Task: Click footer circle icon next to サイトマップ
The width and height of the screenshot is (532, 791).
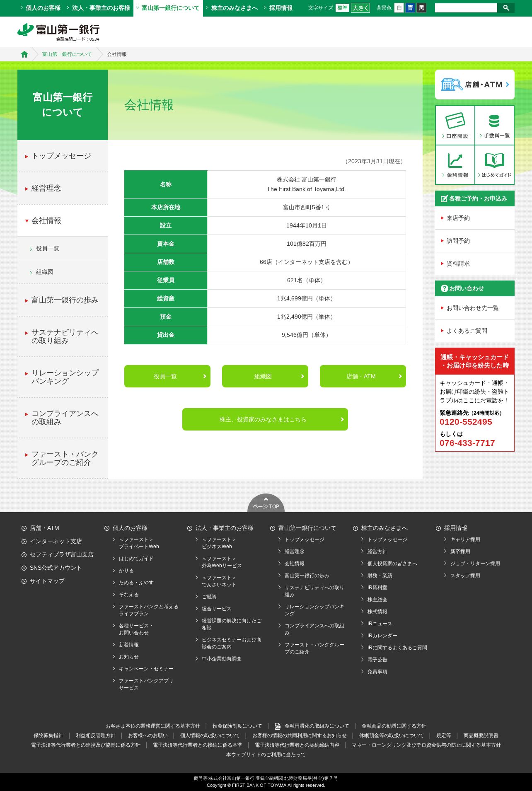Action: pos(24,581)
